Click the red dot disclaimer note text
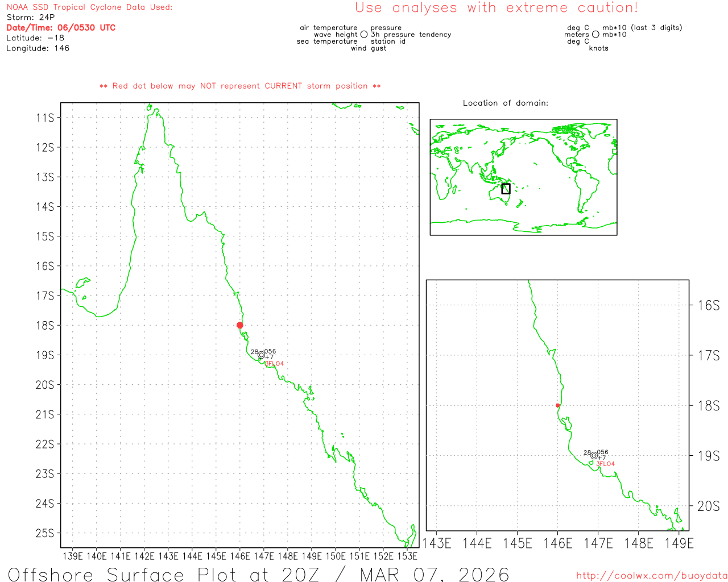This screenshot has width=728, height=582. 240,86
